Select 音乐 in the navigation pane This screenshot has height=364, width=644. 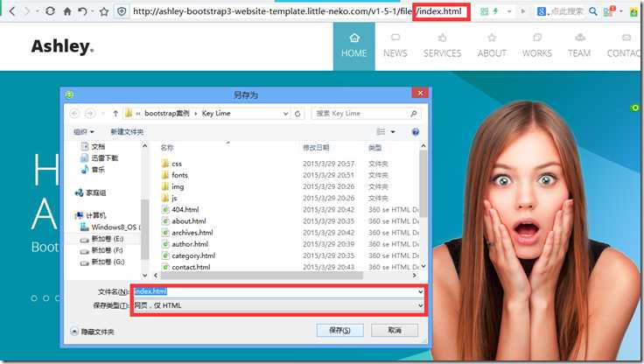93,169
